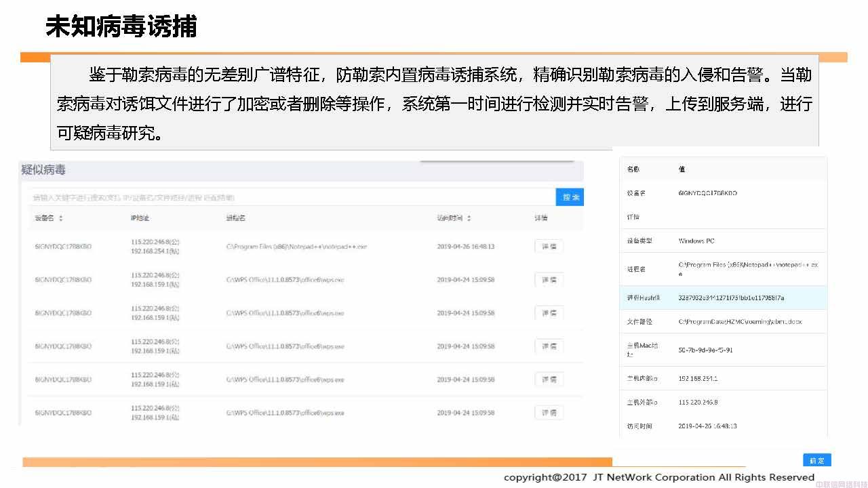Click the 访问时间 value in detail panel
The width and height of the screenshot is (868, 488).
coord(707,426)
